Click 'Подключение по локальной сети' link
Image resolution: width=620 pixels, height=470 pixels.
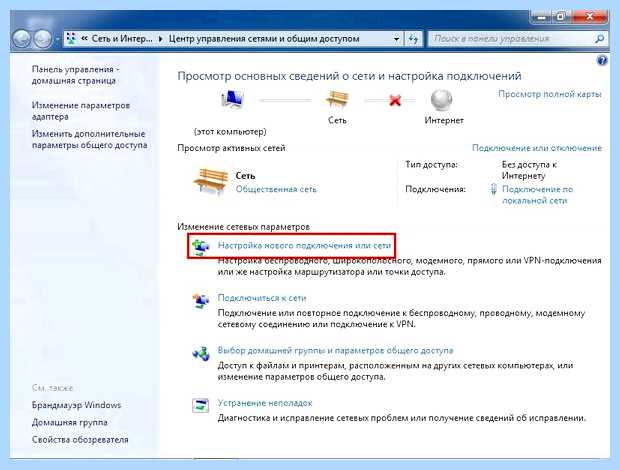[x=537, y=195]
